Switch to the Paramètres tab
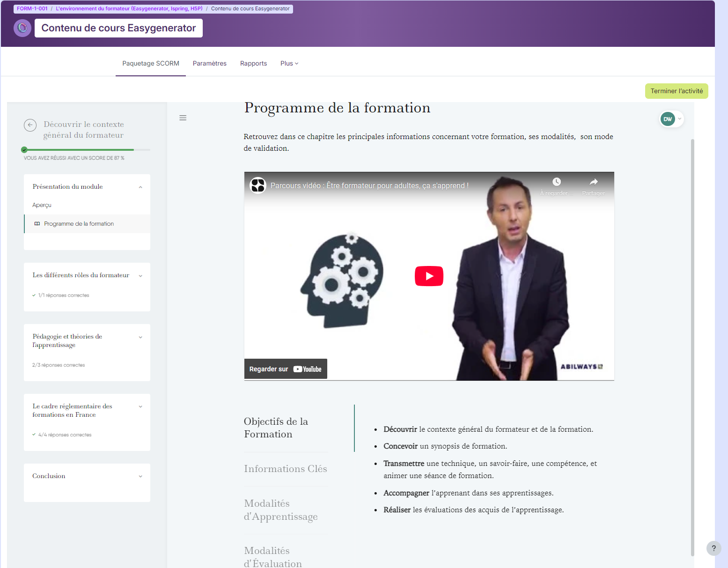728x568 pixels. click(209, 63)
